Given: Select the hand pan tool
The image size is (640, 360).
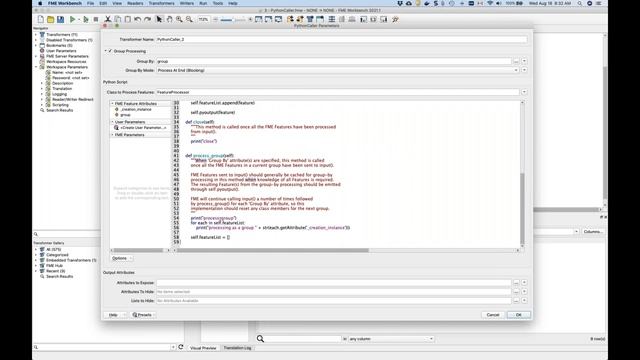Looking at the screenshot, I should 169,19.
